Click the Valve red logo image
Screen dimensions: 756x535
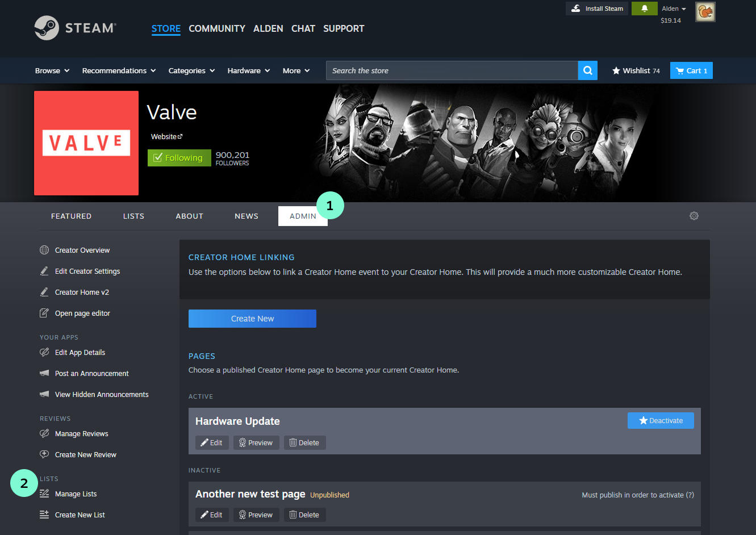[86, 143]
